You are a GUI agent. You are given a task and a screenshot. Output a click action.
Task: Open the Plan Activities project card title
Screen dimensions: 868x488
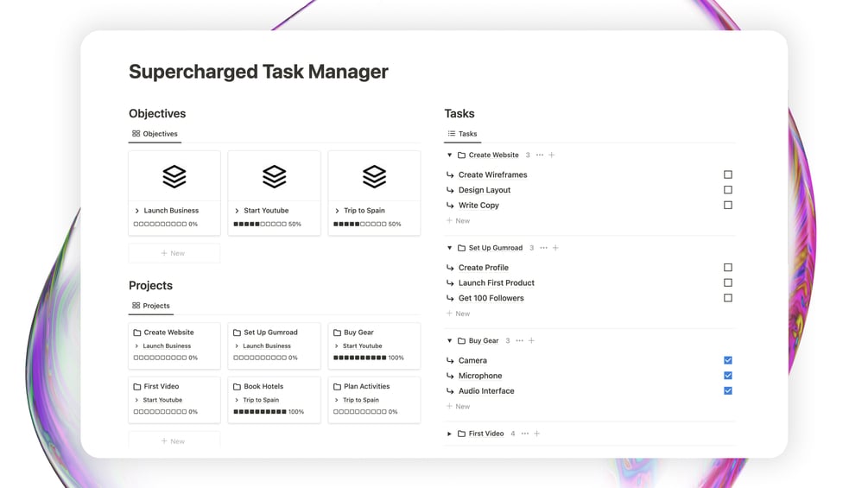tap(366, 387)
